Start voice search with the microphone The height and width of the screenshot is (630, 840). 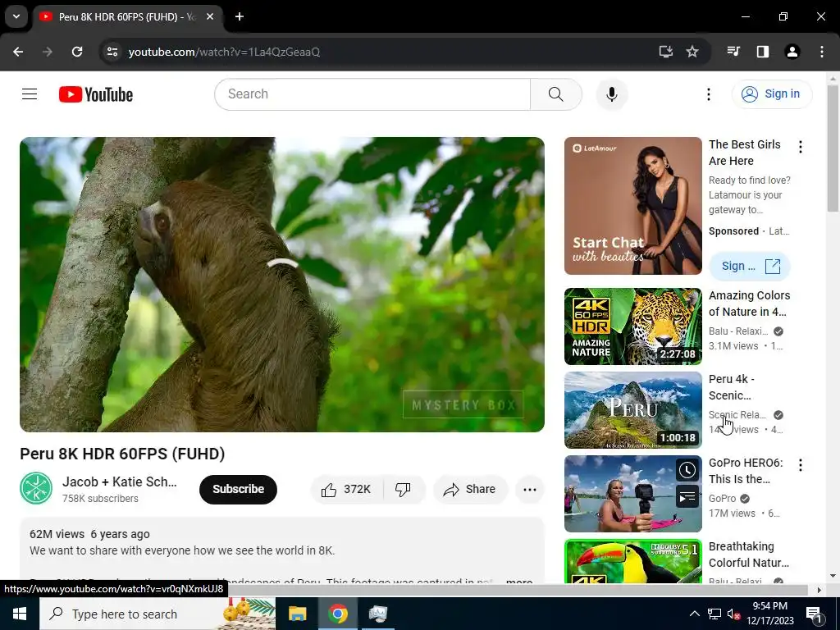click(x=611, y=94)
